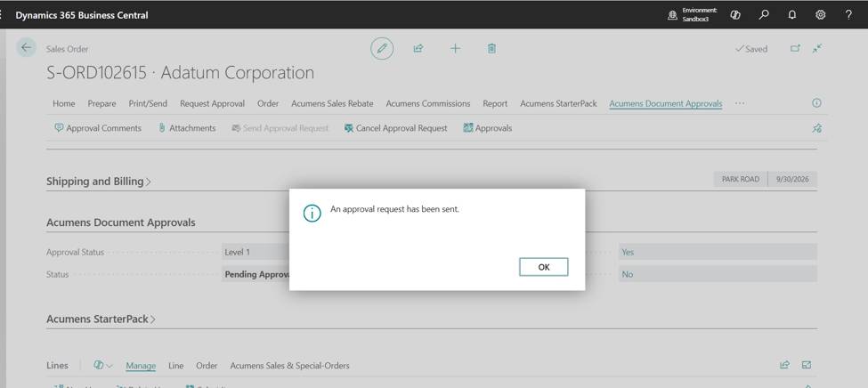Open the Order tab in the action bar
Image resolution: width=868 pixels, height=388 pixels.
click(268, 103)
